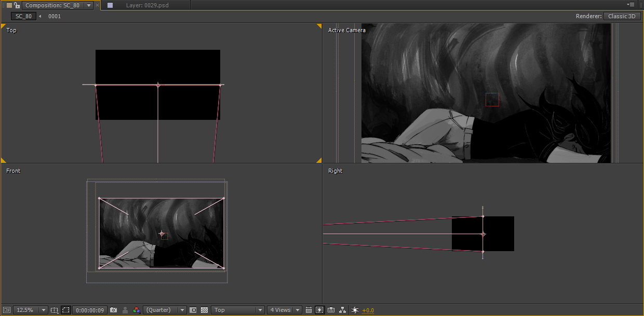The width and height of the screenshot is (644, 316).
Task: Toggle pixel aspect ratio correction
Action: point(308,310)
